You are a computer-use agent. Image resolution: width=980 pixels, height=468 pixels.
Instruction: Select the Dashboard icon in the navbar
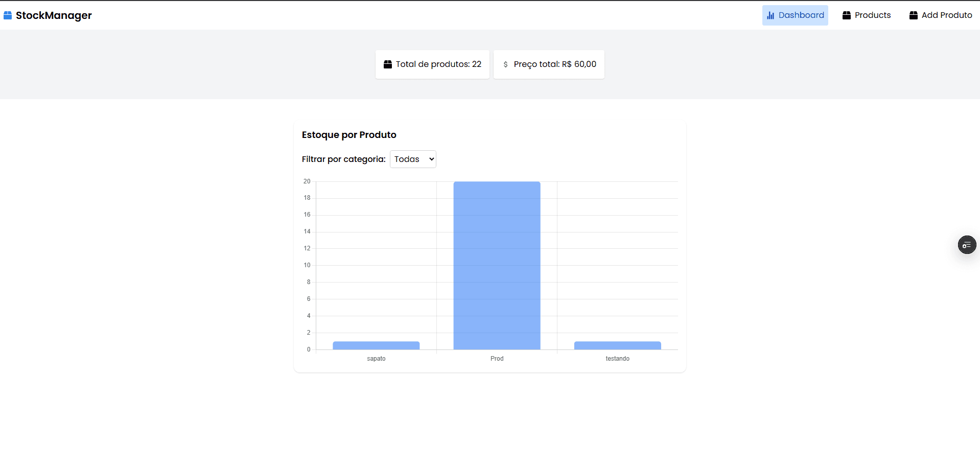795,15
